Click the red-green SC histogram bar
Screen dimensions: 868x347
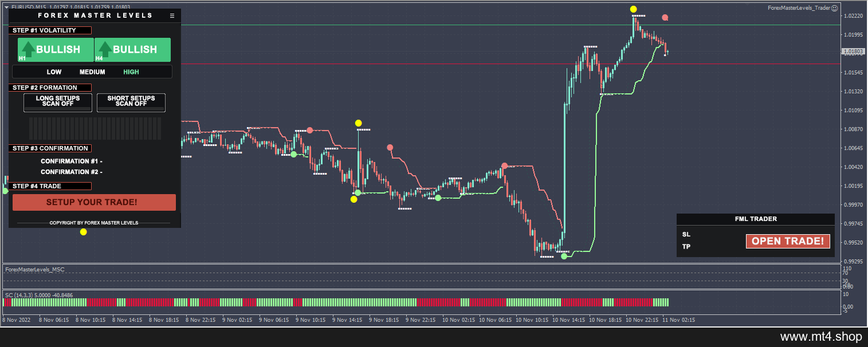coord(336,302)
